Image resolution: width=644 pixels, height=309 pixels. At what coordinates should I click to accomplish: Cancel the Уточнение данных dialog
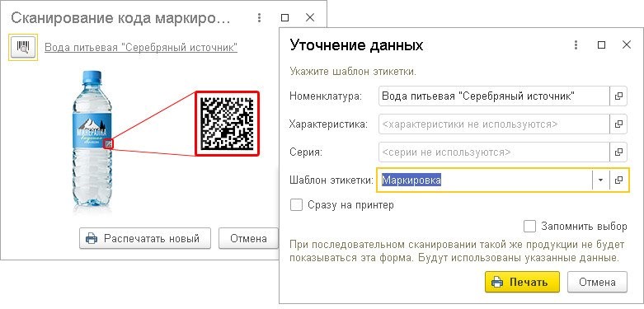coord(597,283)
